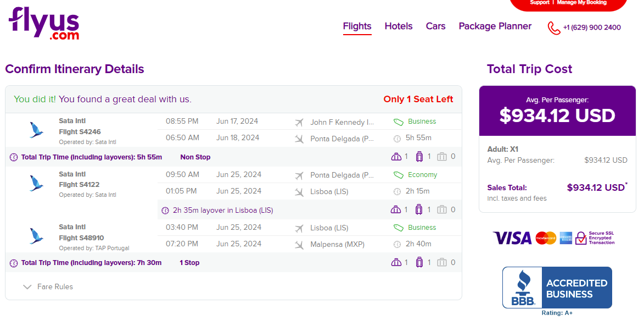Click departure plane icon beside John F Kennedy
This screenshot has width=644, height=320.
point(299,122)
